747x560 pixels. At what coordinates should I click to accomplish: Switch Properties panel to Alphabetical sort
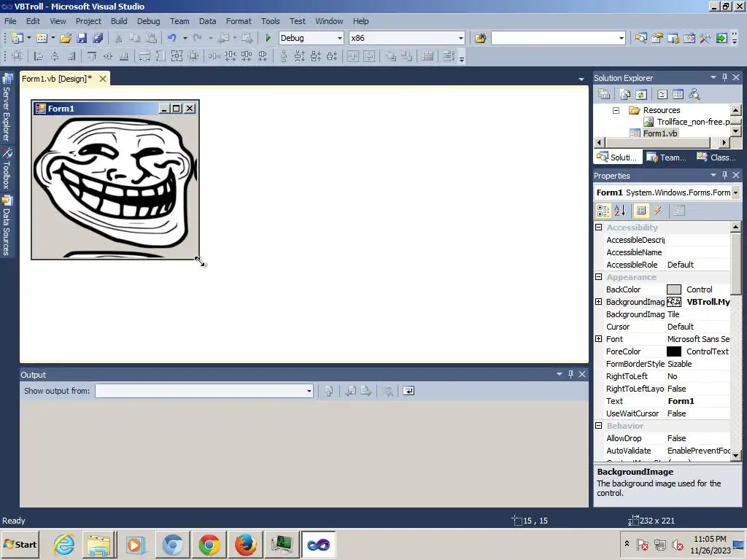620,211
